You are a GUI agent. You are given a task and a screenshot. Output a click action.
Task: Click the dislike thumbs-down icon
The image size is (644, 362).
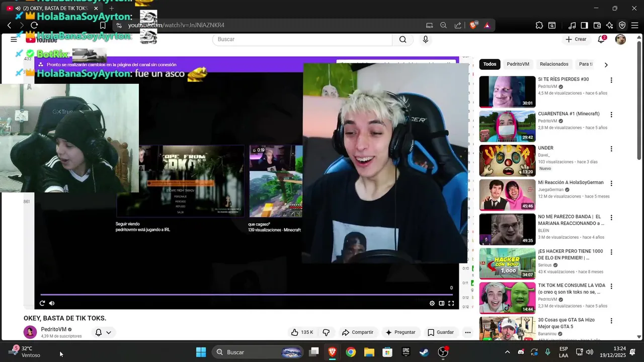click(326, 332)
